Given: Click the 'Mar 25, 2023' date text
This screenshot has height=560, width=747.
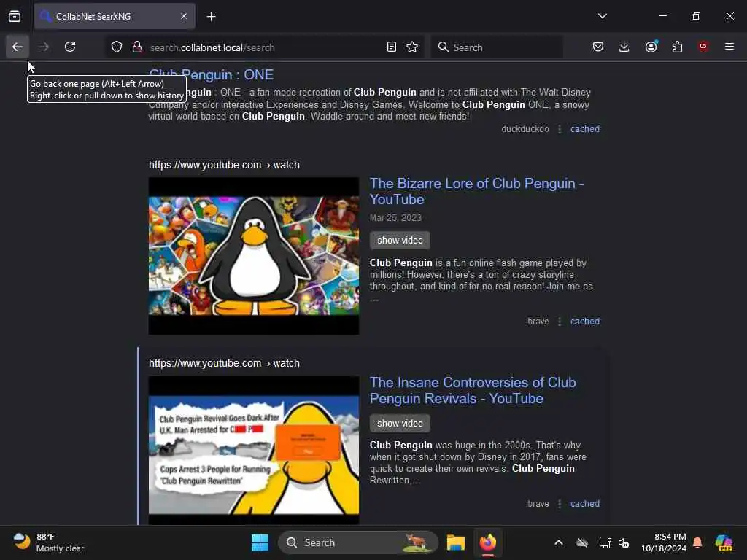Looking at the screenshot, I should [x=395, y=218].
